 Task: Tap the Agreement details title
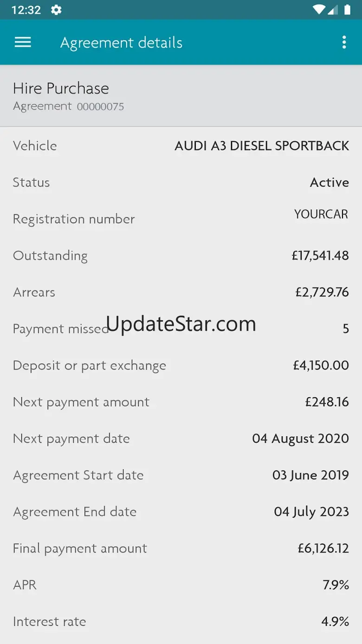[x=121, y=42]
